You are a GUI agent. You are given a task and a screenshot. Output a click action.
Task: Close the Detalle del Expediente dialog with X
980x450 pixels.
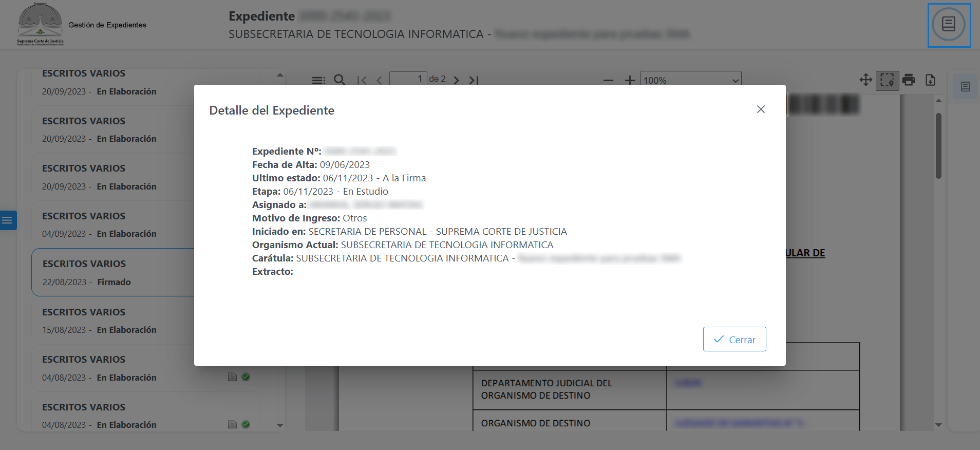(x=761, y=109)
